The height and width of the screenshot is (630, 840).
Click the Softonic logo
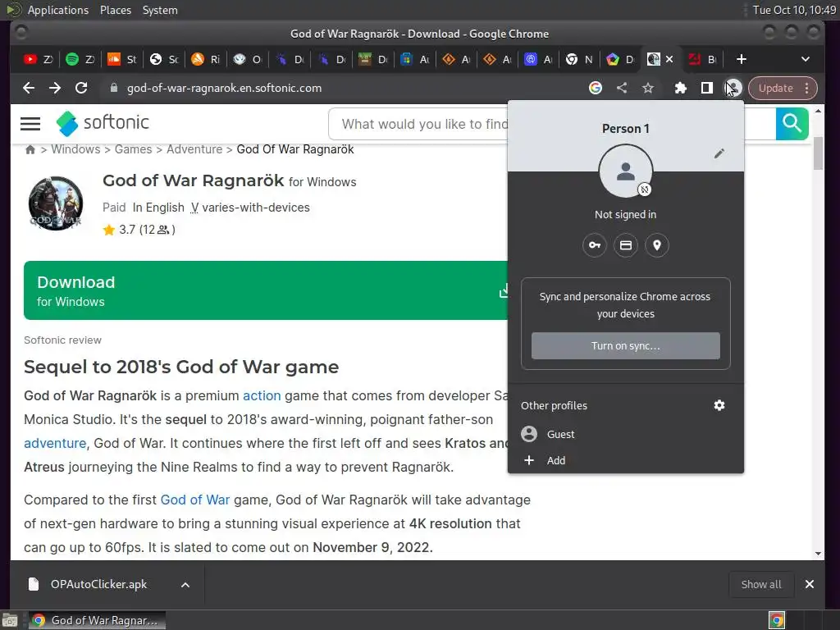coord(103,123)
